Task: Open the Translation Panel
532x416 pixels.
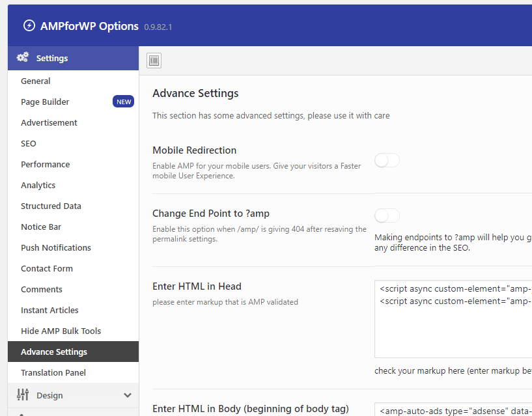Action: (x=53, y=372)
